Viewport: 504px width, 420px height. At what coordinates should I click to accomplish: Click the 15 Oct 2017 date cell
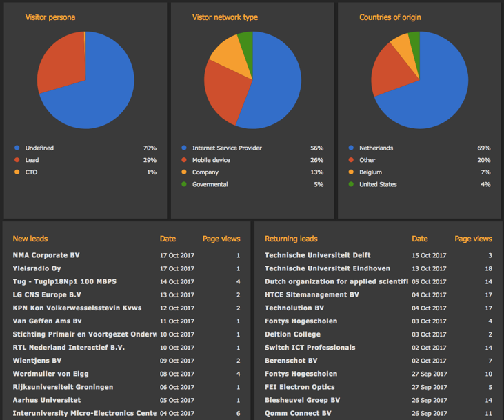[x=429, y=255]
